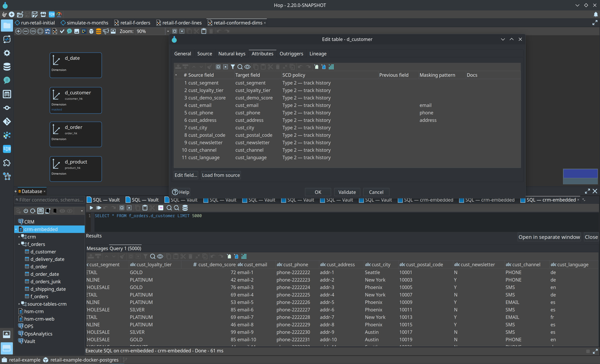The width and height of the screenshot is (600, 364).
Task: Click the refresh icon in Database panel toolbar
Action: (33, 211)
